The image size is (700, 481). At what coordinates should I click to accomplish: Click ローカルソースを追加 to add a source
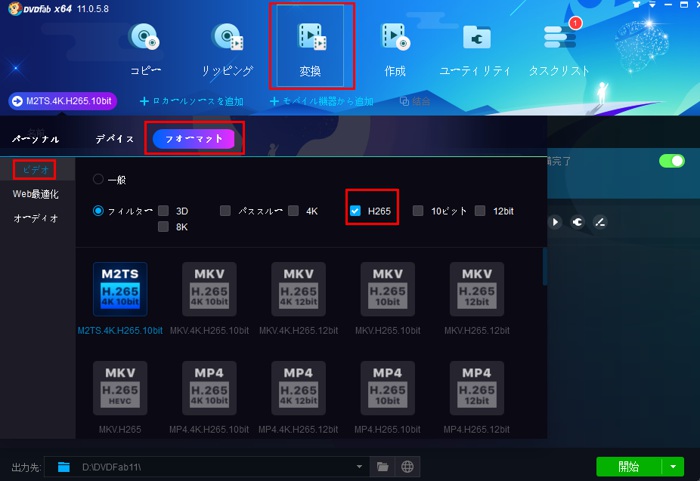click(192, 102)
